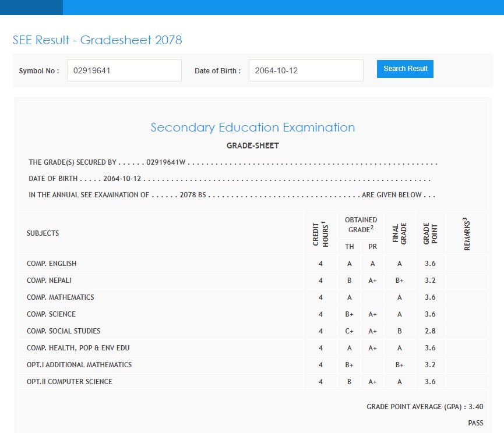Click the CREDIT HOURS column header
This screenshot has width=504, height=433.
click(320, 234)
